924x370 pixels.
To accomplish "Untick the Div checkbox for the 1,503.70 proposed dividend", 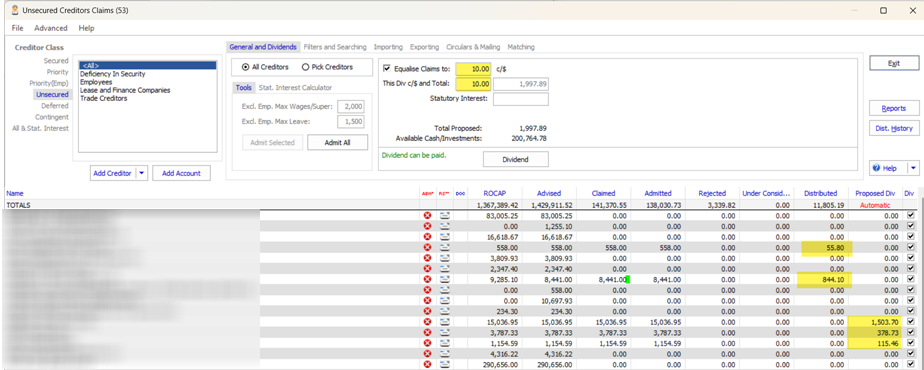I will [911, 322].
